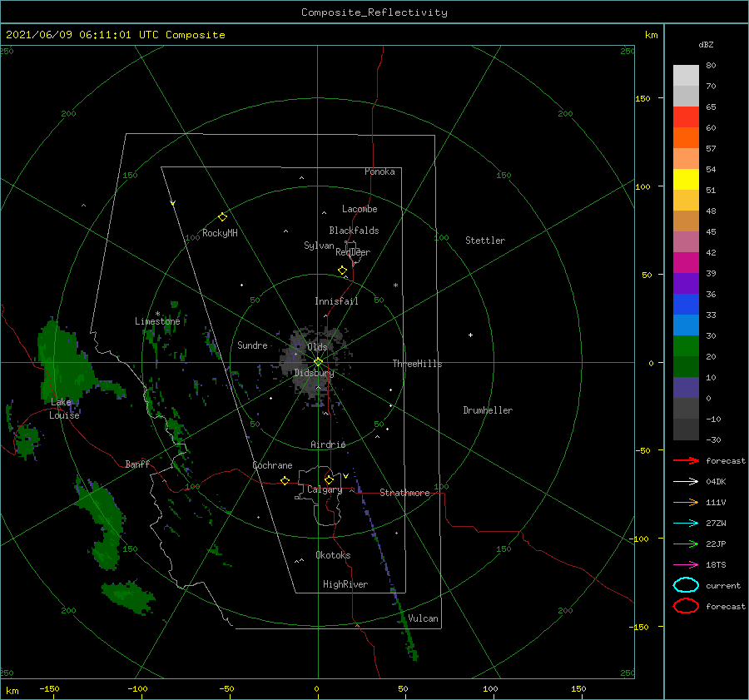The image size is (749, 700).
Task: Click the Cochrane city label
Action: (x=272, y=465)
